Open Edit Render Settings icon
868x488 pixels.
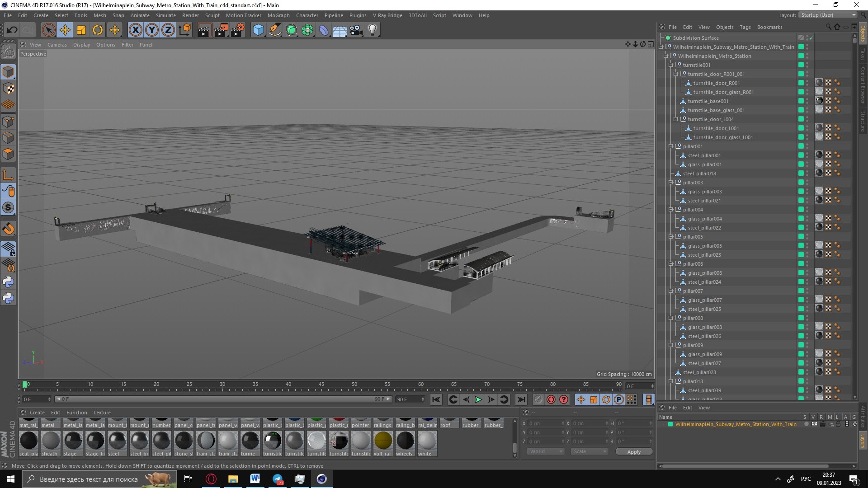click(238, 30)
